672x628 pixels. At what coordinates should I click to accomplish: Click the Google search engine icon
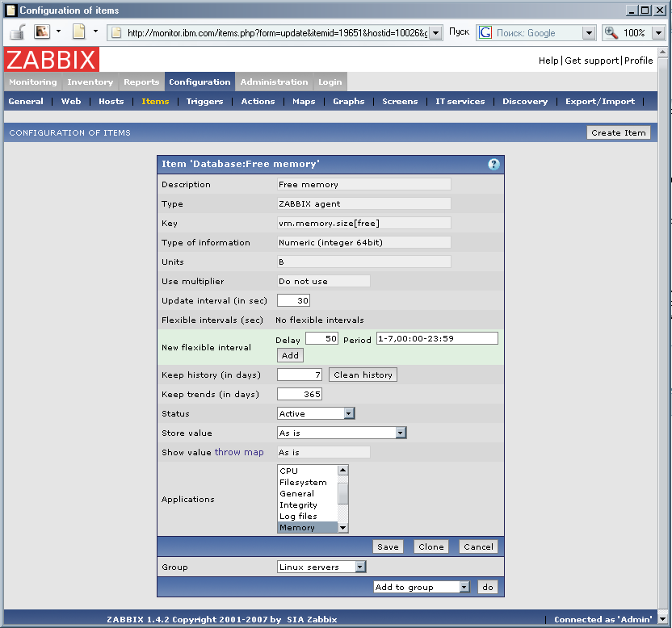[485, 32]
